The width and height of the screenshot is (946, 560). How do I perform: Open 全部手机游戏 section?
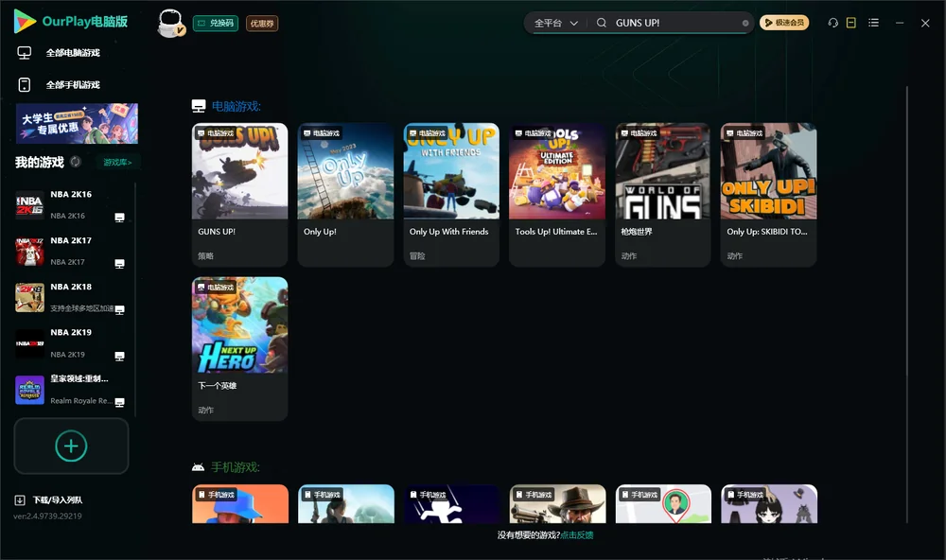(x=73, y=84)
